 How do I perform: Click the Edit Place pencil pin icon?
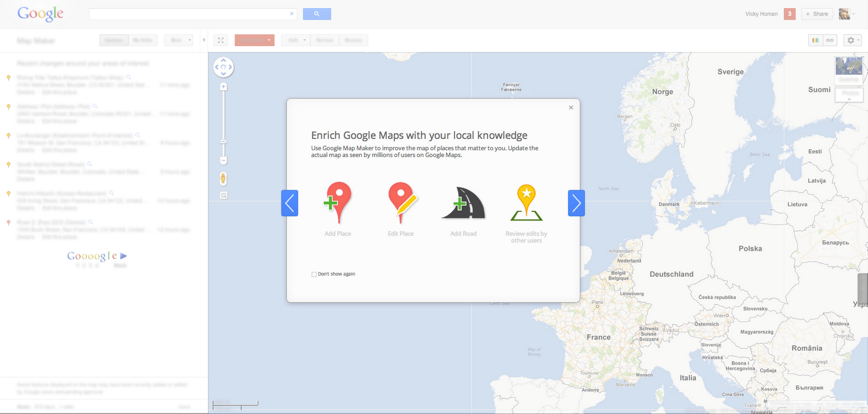tap(402, 202)
